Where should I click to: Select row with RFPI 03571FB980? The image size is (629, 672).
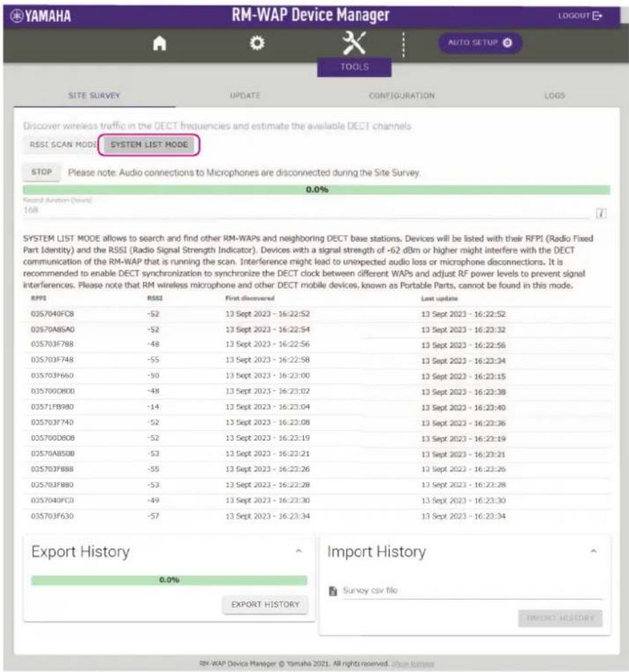pyautogui.click(x=316, y=407)
